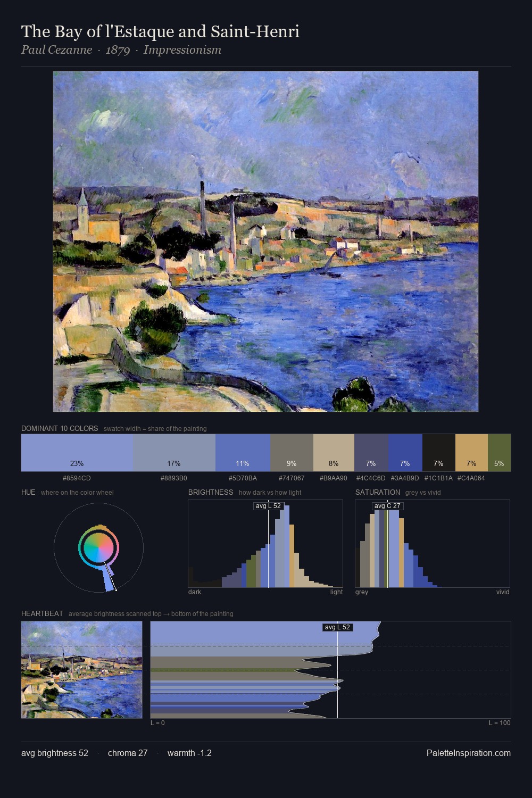Pick the #5D70BA blue 11% swatch
Viewport: 532px width, 798px height.
click(x=243, y=453)
